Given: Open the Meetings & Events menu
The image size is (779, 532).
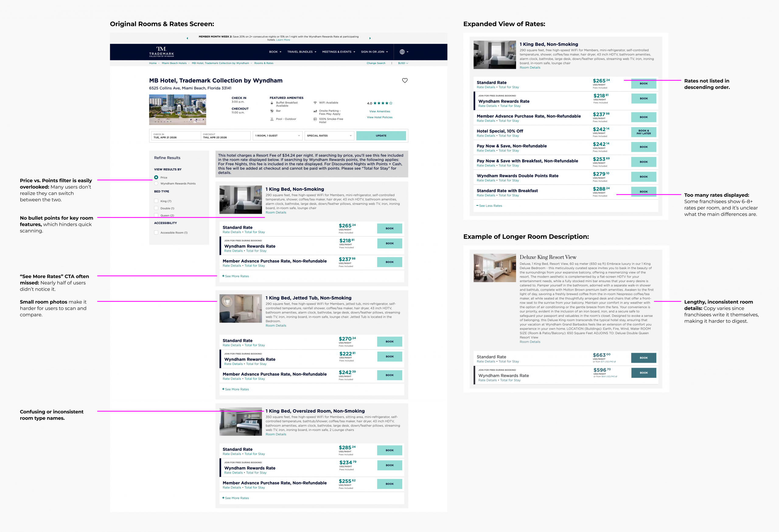Looking at the screenshot, I should (339, 52).
